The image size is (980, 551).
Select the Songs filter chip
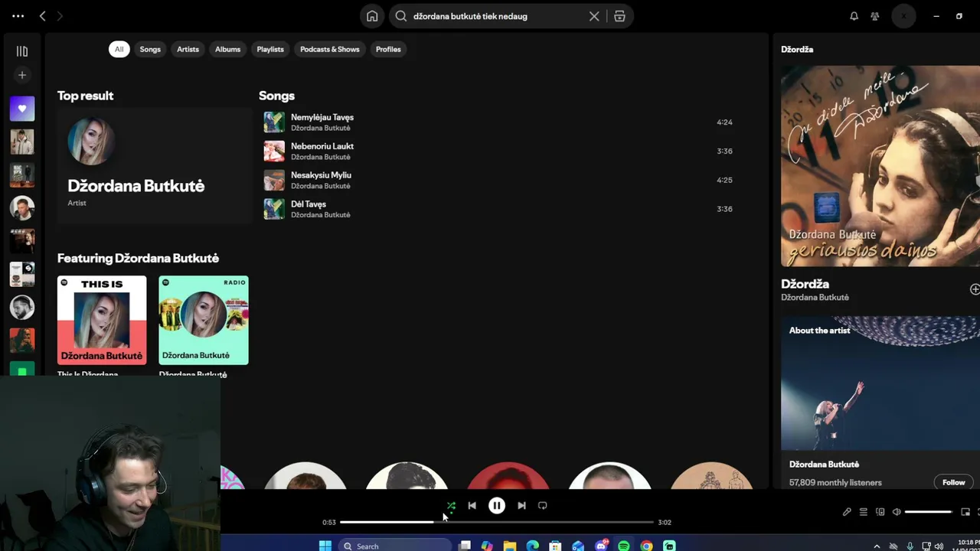tap(150, 49)
